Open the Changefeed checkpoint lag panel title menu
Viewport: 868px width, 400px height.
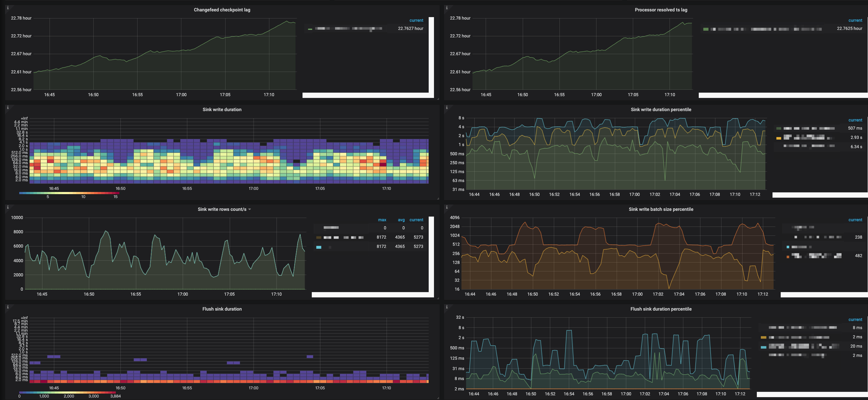point(222,10)
